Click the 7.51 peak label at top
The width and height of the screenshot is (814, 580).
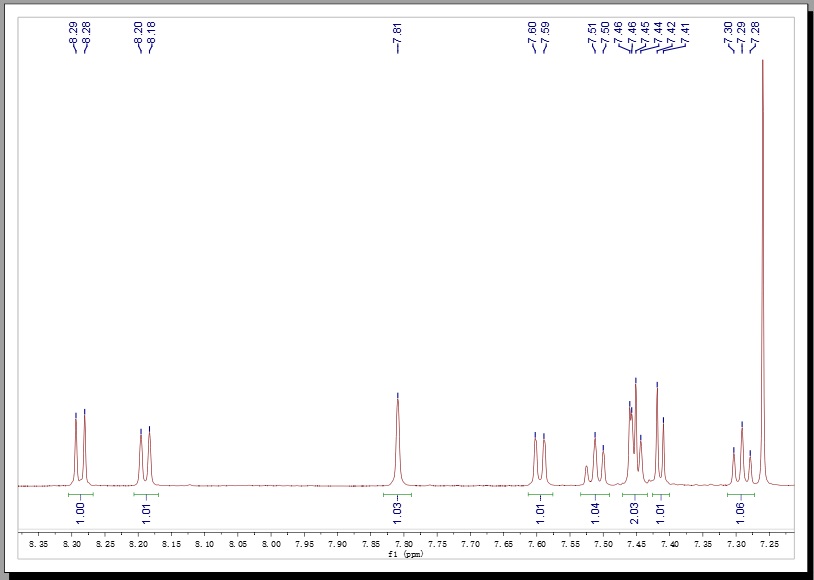tap(592, 32)
